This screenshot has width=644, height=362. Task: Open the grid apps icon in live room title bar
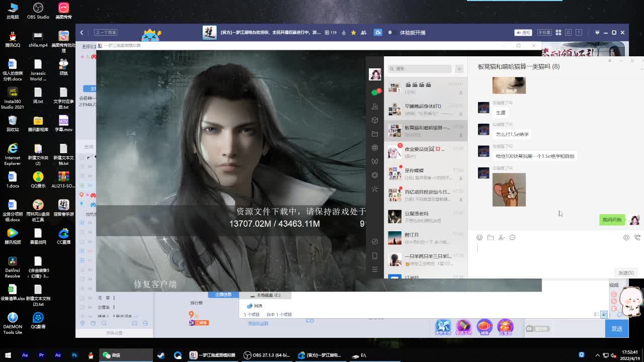coord(558,33)
